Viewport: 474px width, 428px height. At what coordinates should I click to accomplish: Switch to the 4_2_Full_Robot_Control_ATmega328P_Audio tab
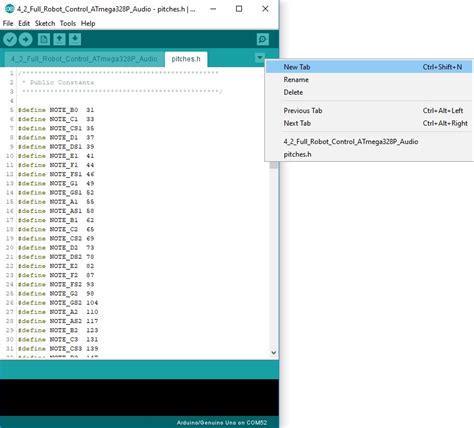click(x=84, y=59)
